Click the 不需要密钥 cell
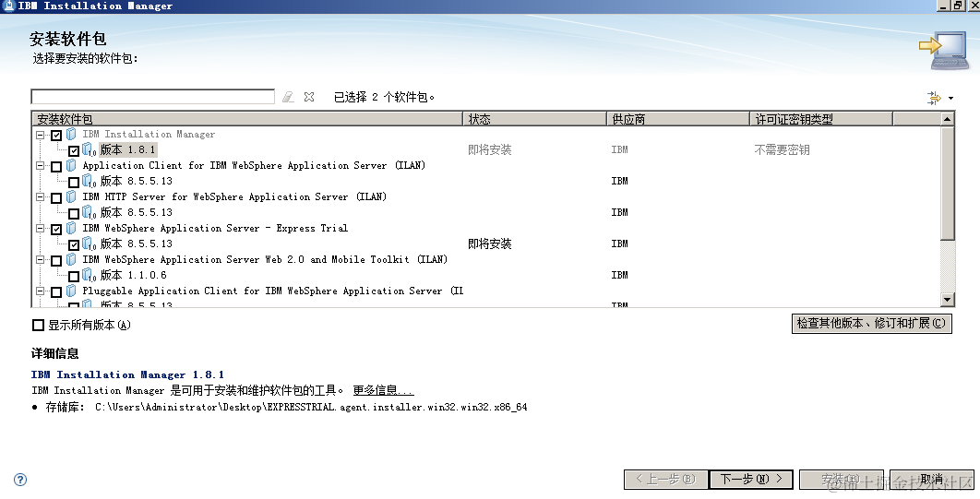 [x=782, y=150]
